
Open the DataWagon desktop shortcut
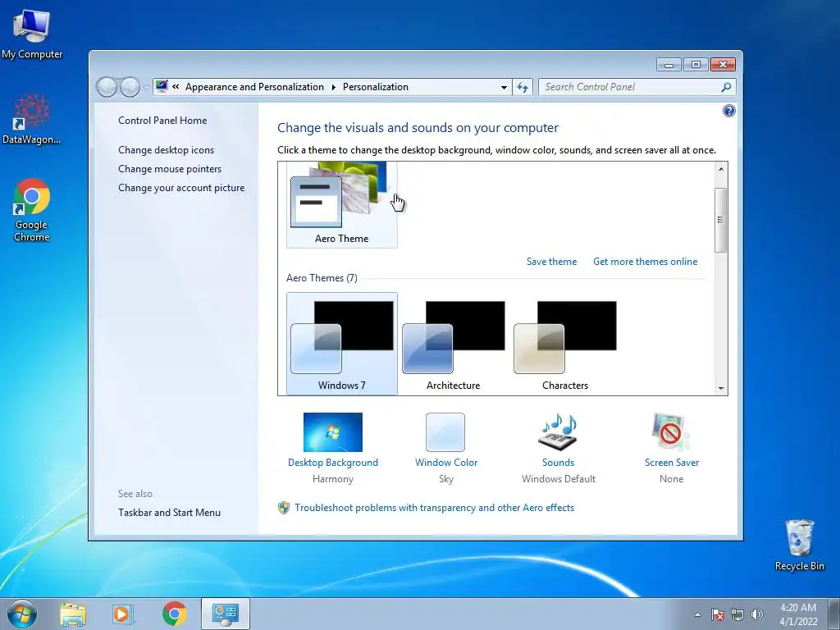[32, 119]
